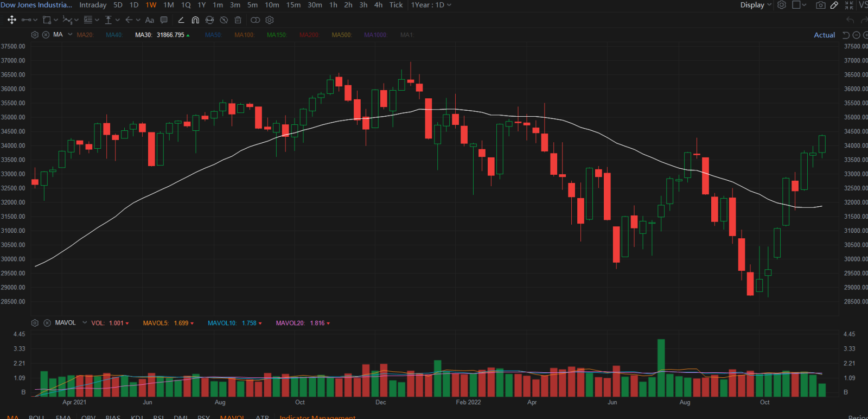Select the line segment drawing tool
Image resolution: width=868 pixels, height=419 pixels.
[x=26, y=20]
